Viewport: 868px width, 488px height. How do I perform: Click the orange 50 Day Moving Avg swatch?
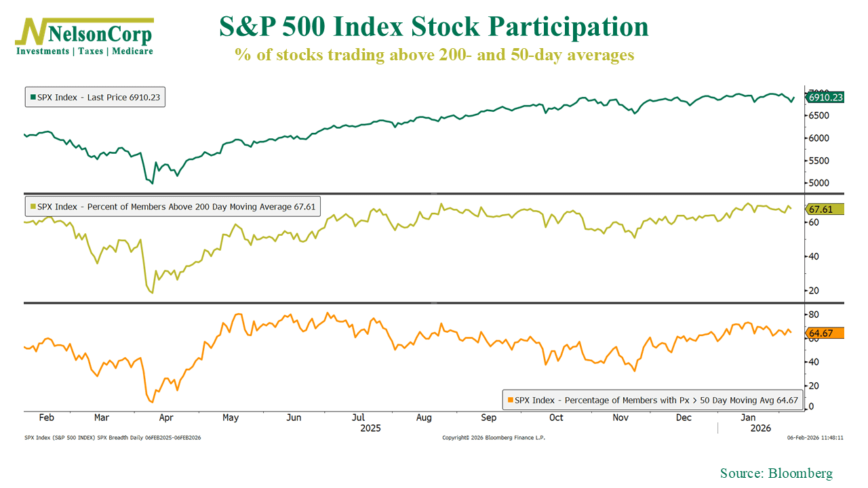(509, 401)
